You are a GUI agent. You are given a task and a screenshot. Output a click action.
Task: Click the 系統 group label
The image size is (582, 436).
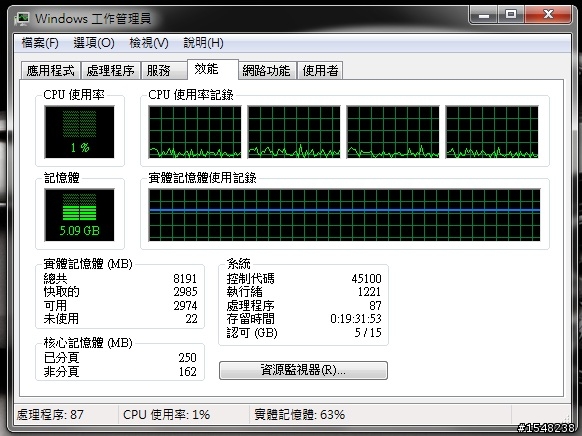click(239, 264)
